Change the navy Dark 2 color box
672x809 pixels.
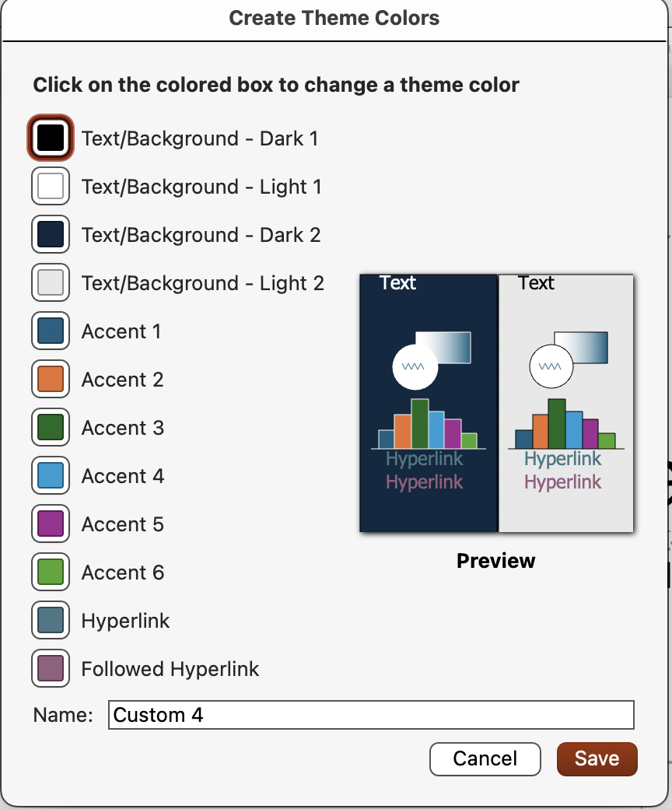click(51, 234)
